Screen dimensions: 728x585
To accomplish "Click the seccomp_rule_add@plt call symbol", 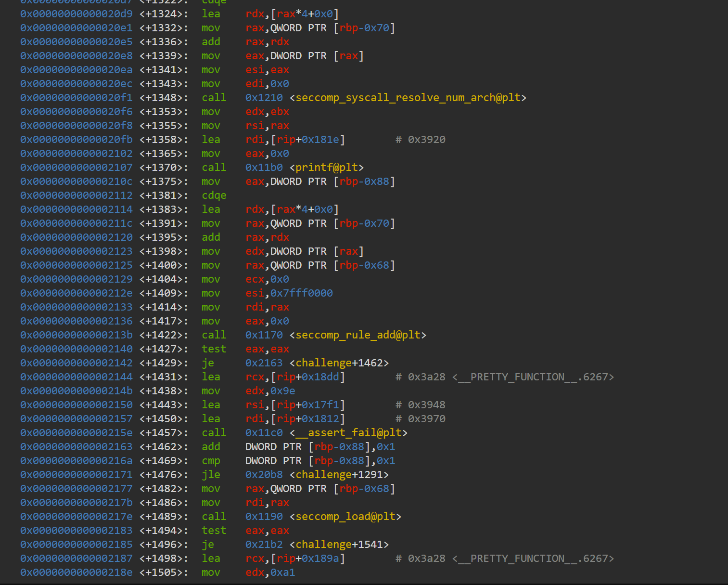I will (358, 335).
